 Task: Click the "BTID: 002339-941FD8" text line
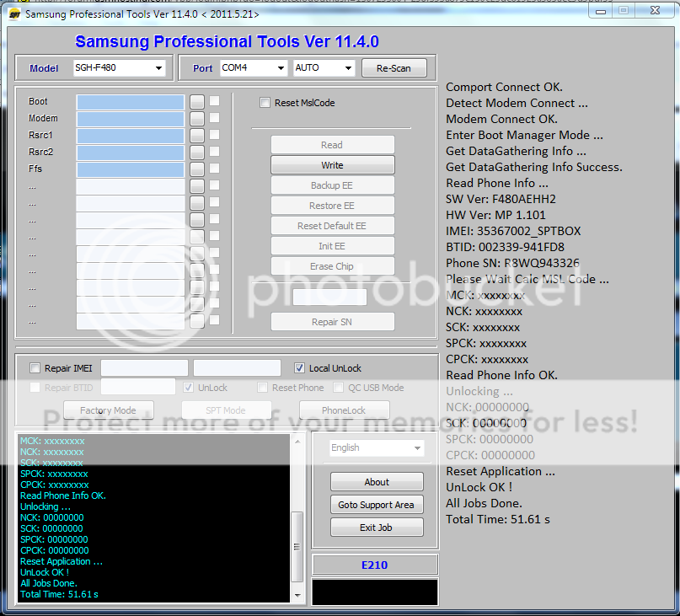pos(506,247)
